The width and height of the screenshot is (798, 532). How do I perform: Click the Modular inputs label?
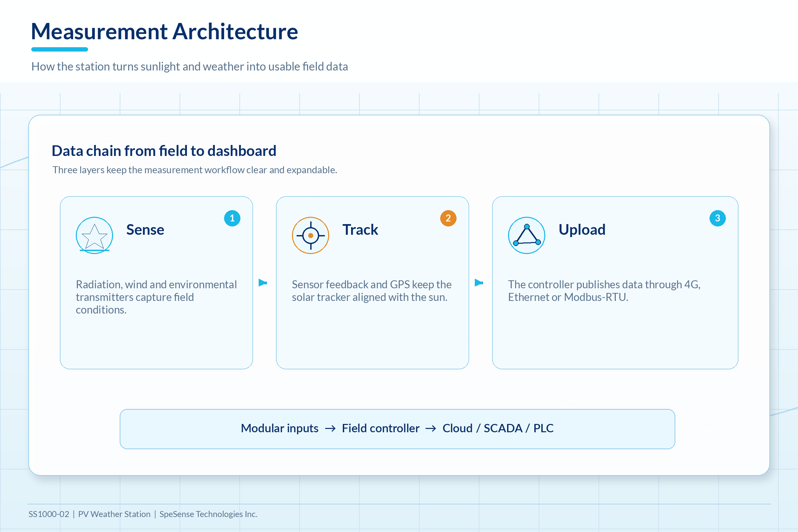(x=280, y=429)
